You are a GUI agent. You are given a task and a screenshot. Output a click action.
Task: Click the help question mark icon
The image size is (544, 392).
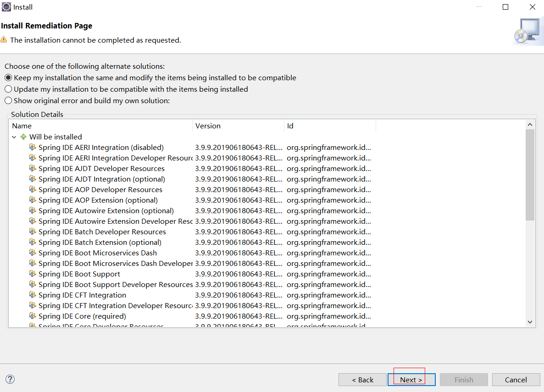pos(10,379)
